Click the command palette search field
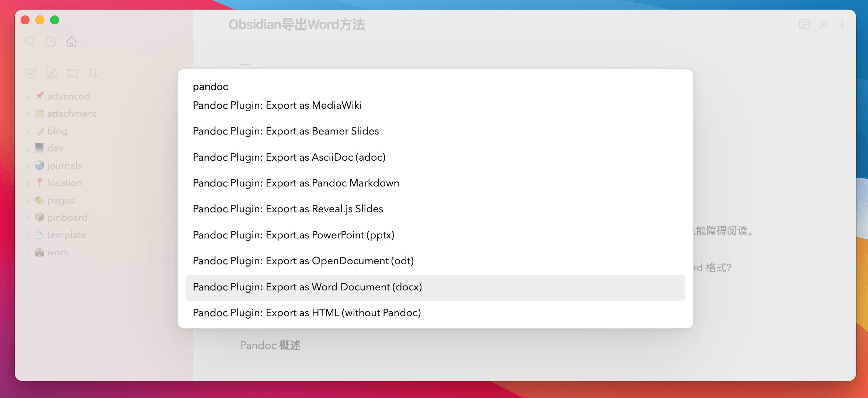 tap(435, 87)
